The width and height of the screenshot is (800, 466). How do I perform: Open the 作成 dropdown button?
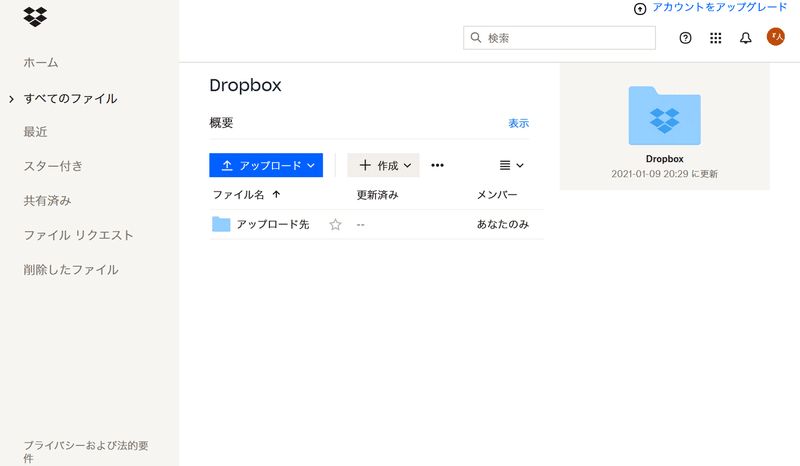(383, 165)
